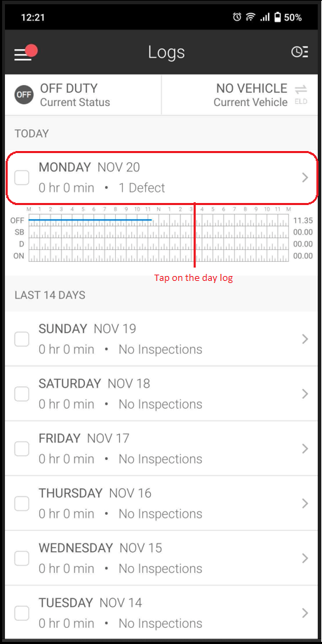
Task: Open Thursday Nov 16 log chevron
Action: click(x=304, y=503)
